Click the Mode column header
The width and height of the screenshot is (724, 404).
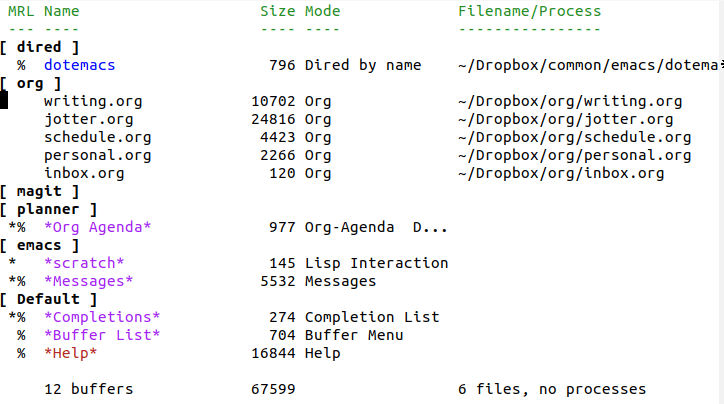click(x=322, y=11)
